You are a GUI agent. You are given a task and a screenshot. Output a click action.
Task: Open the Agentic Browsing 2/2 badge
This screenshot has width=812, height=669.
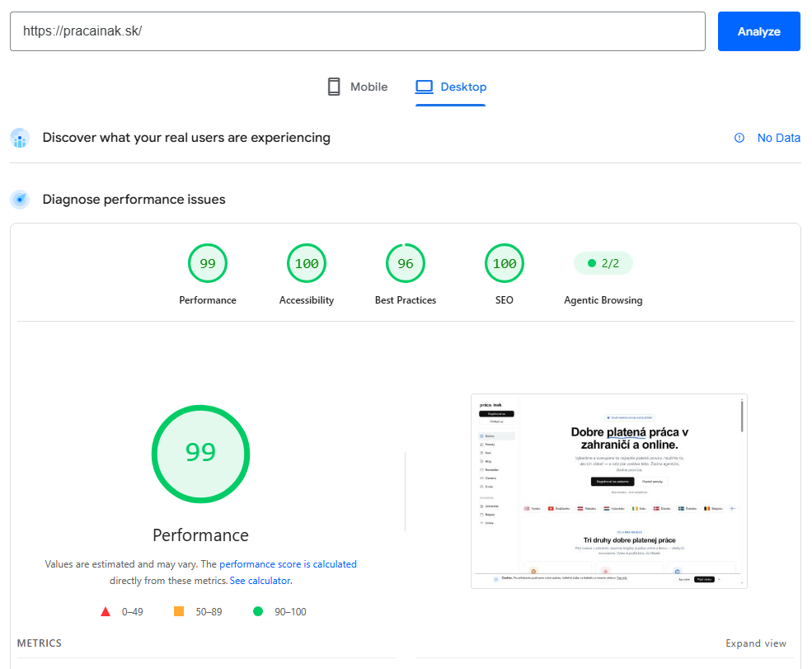coord(603,263)
